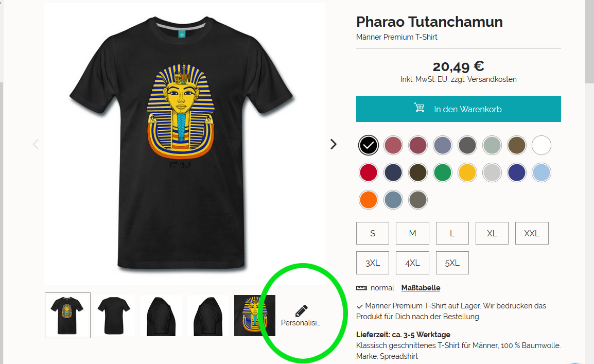Show the front view shirt thumbnail
Image resolution: width=594 pixels, height=364 pixels.
(67, 315)
